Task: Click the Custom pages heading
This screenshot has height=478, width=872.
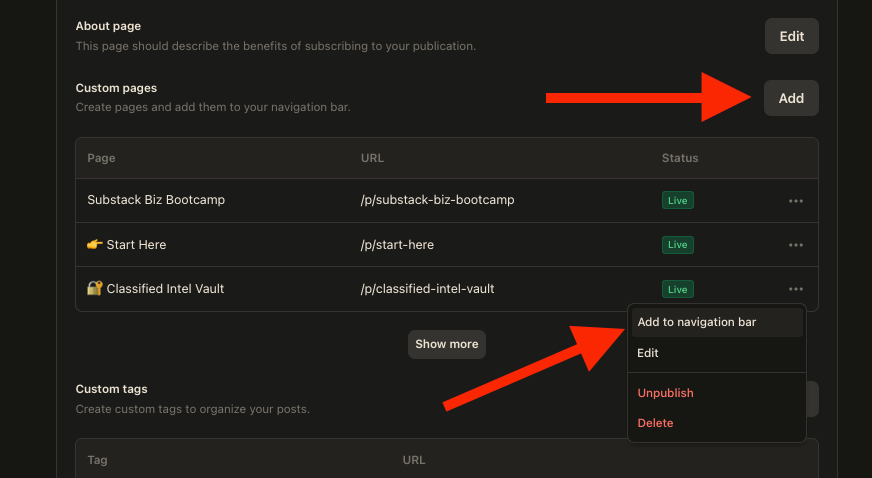Action: pos(116,88)
